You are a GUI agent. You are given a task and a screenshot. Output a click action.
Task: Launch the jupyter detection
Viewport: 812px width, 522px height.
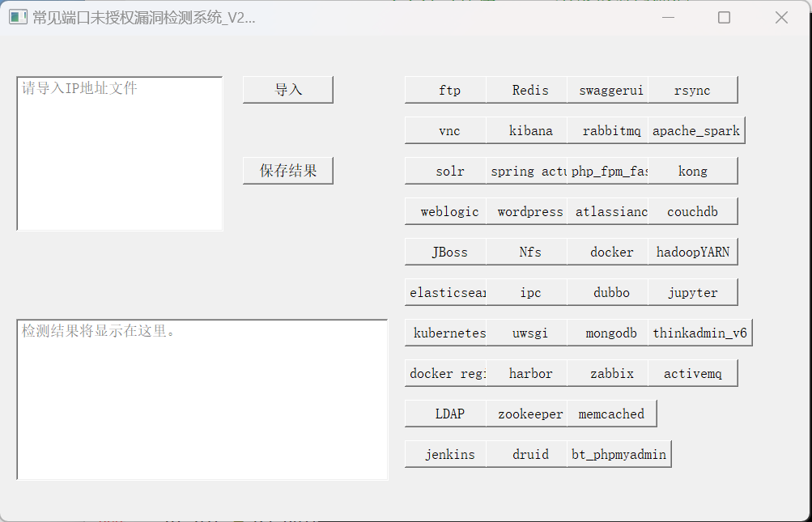[693, 291]
